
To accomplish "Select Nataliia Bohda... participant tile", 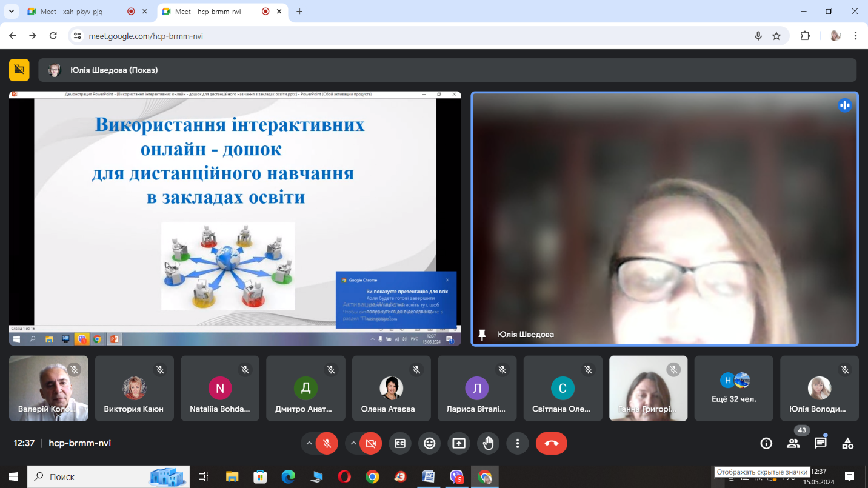I will click(x=220, y=388).
